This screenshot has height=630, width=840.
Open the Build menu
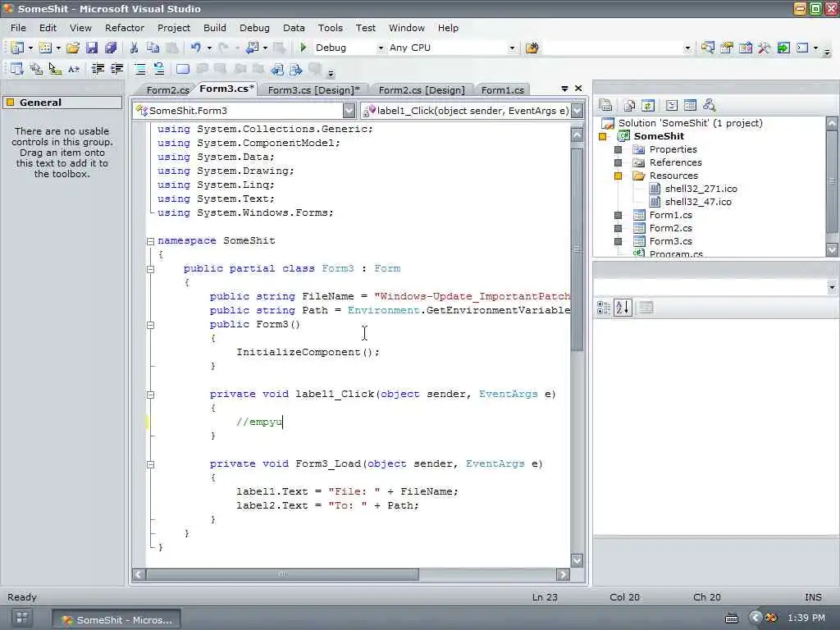pos(214,28)
